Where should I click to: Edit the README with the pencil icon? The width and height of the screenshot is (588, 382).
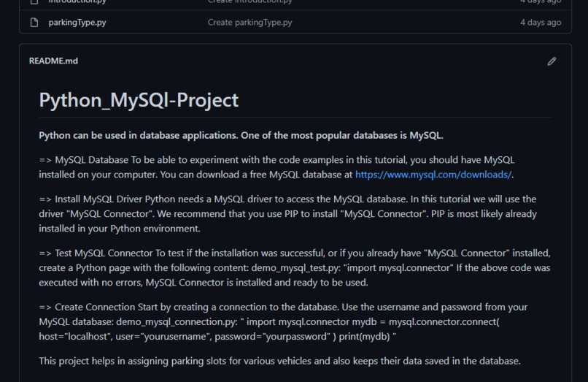(552, 61)
